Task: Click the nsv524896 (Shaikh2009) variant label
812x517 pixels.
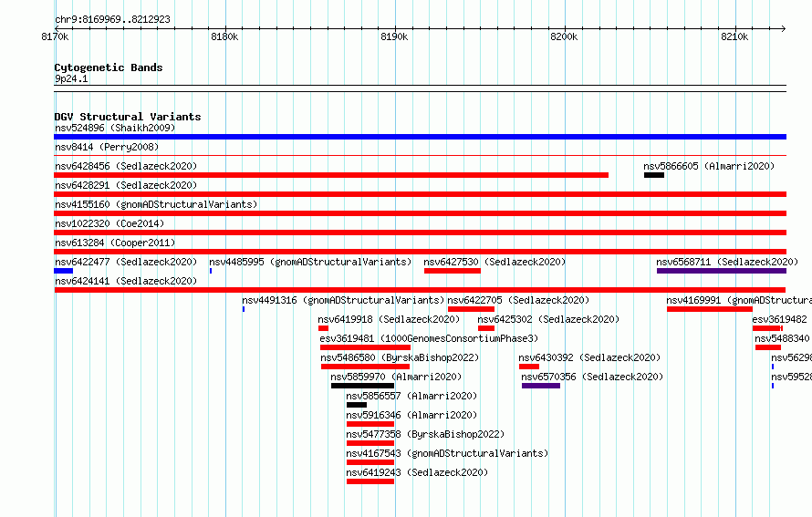Action: point(115,128)
